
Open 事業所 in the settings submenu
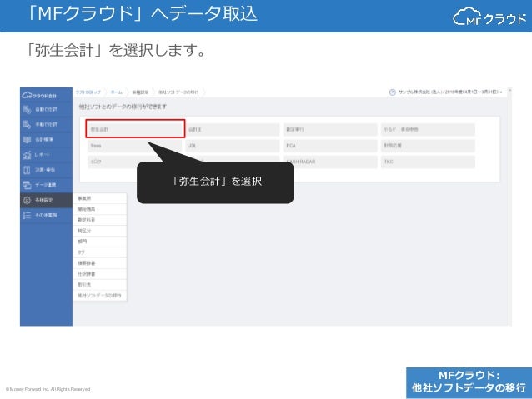(100, 198)
